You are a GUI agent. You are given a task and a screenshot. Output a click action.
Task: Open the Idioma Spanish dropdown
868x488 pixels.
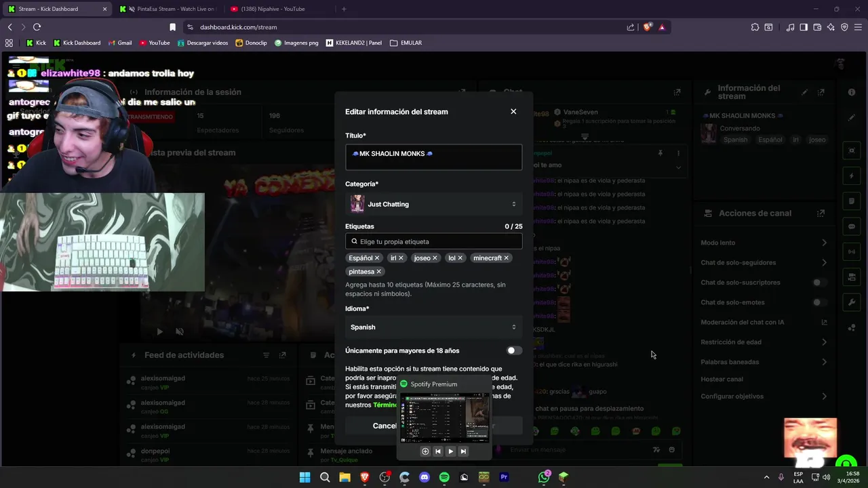coord(433,327)
